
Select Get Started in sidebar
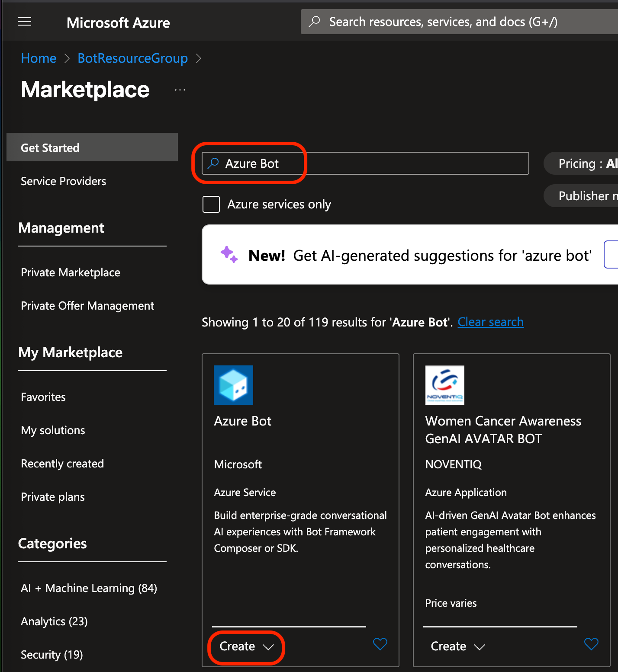(92, 147)
